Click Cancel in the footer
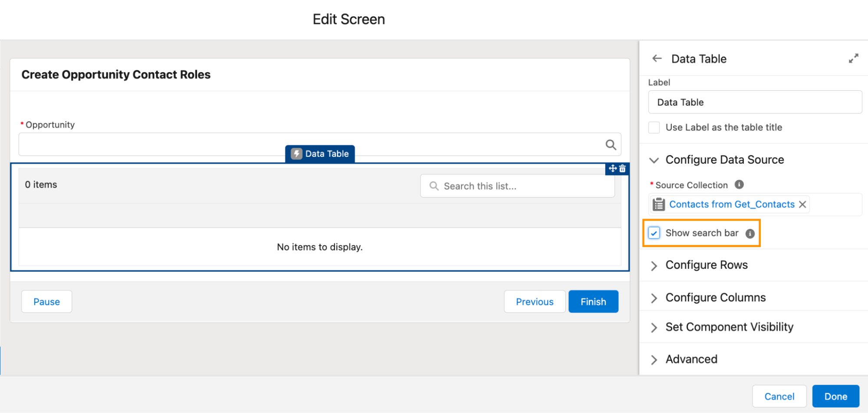Screen dimensions: 868x413 pos(779,396)
